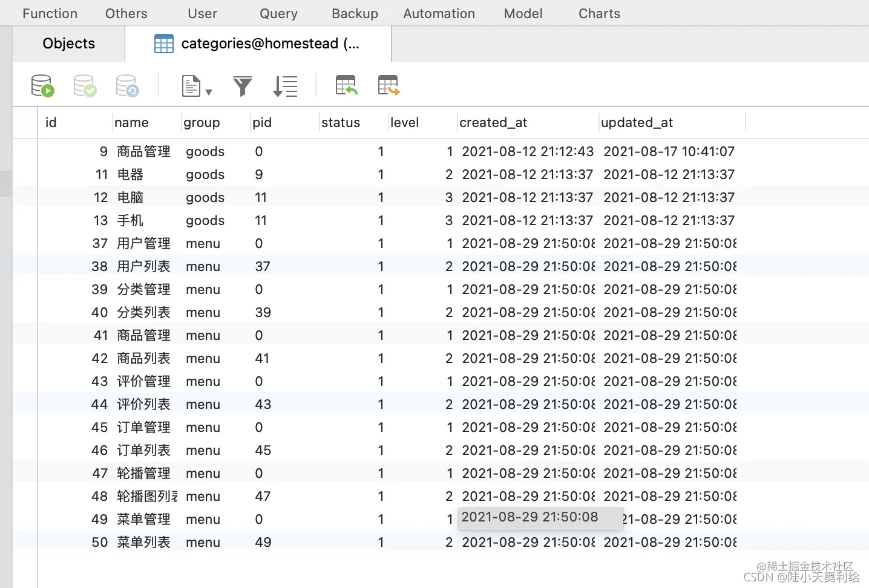
Task: Open the Function menu
Action: coord(50,13)
